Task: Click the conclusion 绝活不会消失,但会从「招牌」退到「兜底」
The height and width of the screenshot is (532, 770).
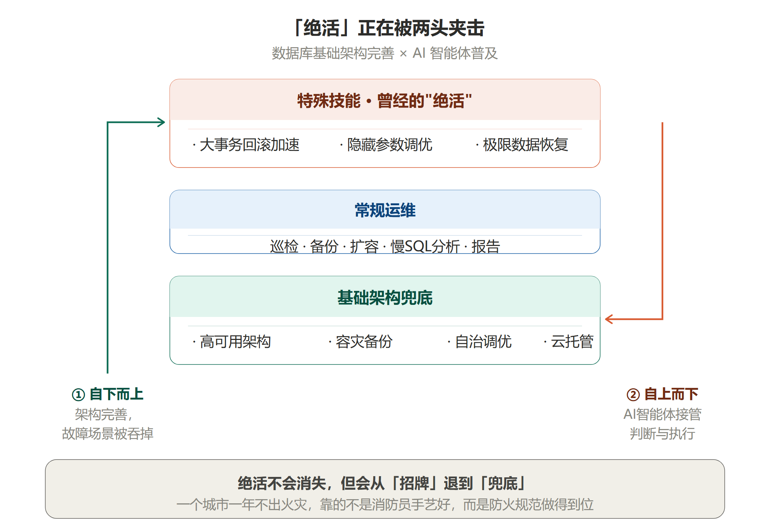Action: pyautogui.click(x=382, y=483)
